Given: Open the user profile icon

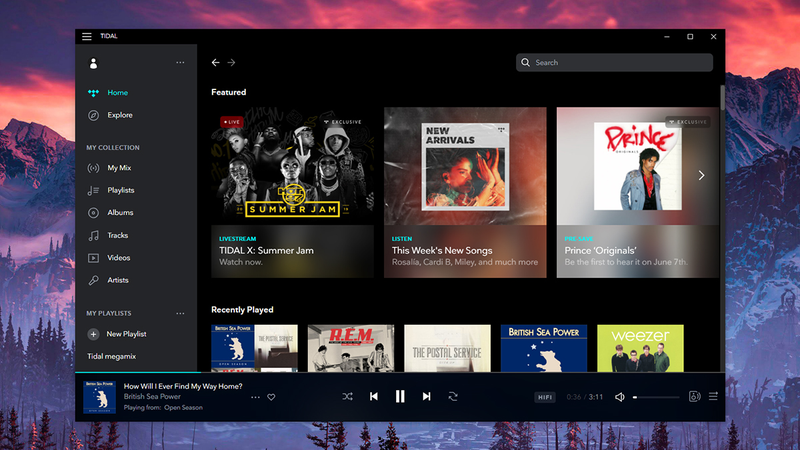Looking at the screenshot, I should point(93,63).
